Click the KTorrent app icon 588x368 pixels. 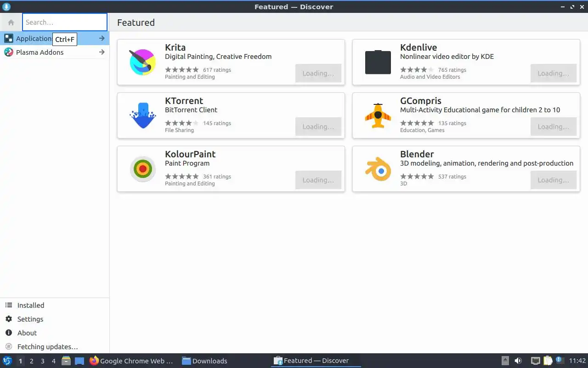(x=143, y=115)
